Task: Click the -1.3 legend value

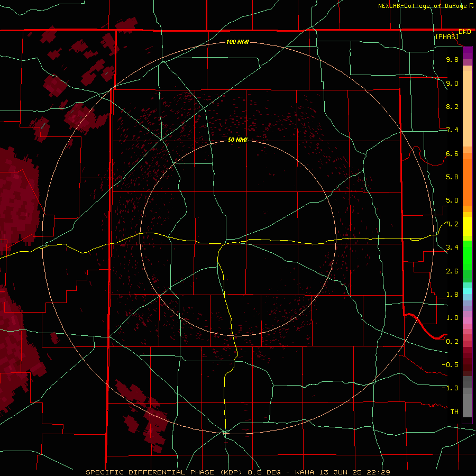Action: click(x=450, y=388)
